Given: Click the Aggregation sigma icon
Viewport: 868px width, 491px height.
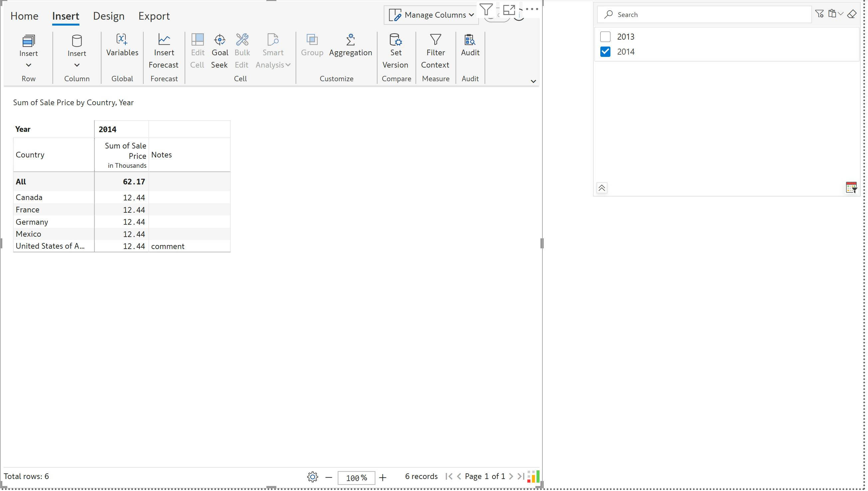Looking at the screenshot, I should click(x=350, y=40).
